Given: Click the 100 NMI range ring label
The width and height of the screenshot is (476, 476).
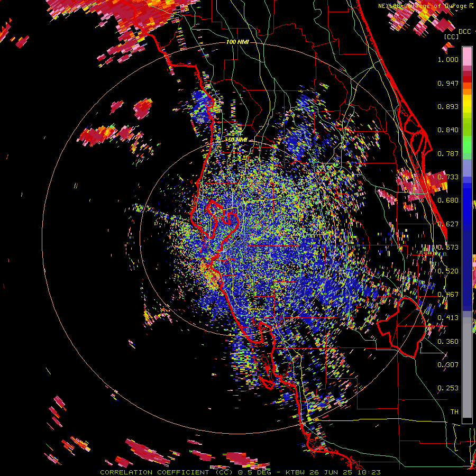Looking at the screenshot, I should pos(237,42).
